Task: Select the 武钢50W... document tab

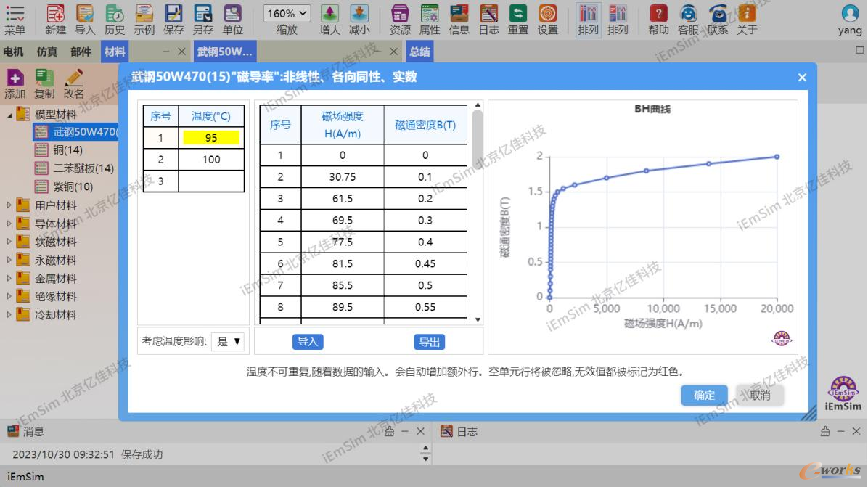Action: pyautogui.click(x=225, y=52)
